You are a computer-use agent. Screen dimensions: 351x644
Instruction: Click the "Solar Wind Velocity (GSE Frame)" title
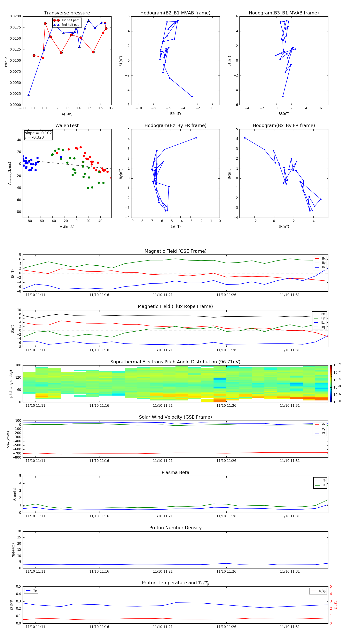click(x=175, y=417)
